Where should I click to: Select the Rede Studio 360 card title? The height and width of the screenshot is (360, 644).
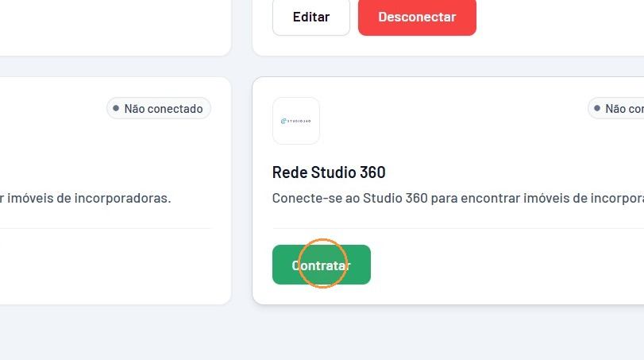click(329, 172)
